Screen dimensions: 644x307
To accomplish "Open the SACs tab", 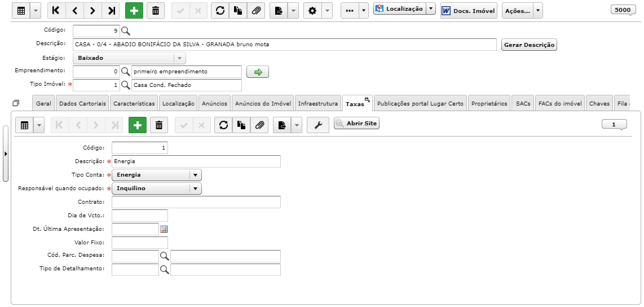I will (x=523, y=104).
